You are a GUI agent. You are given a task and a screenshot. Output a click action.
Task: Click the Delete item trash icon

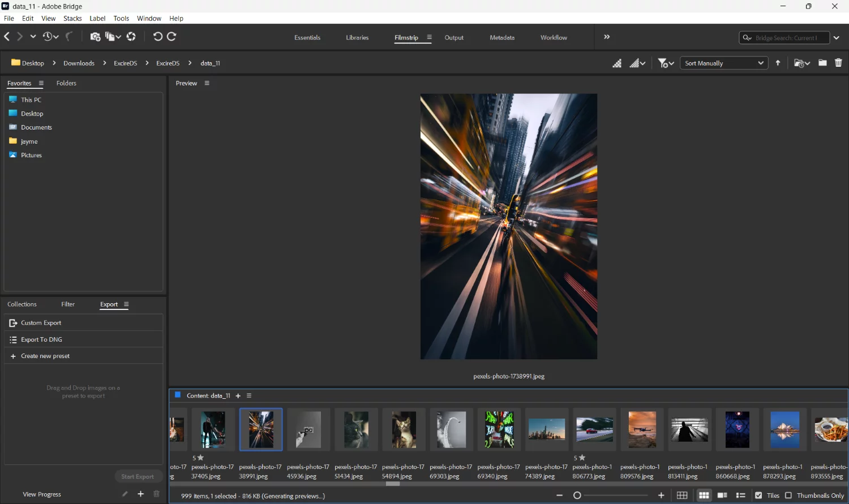838,63
